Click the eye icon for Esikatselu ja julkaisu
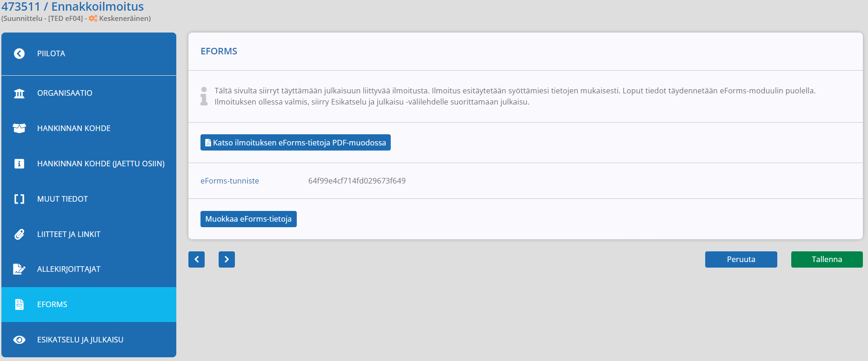This screenshot has width=868, height=361. tap(19, 340)
